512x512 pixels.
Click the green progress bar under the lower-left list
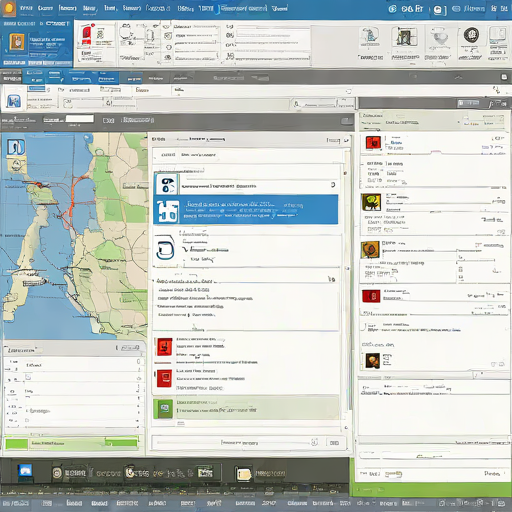click(x=71, y=443)
